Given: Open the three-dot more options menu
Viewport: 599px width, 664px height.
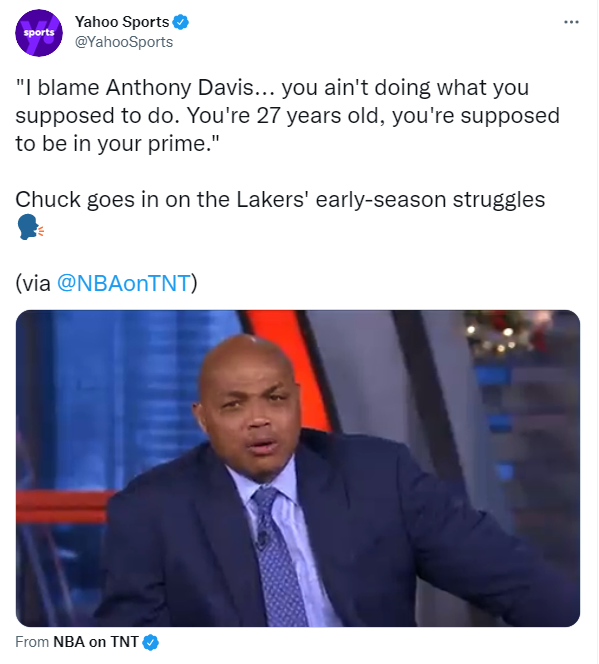Looking at the screenshot, I should tap(571, 22).
